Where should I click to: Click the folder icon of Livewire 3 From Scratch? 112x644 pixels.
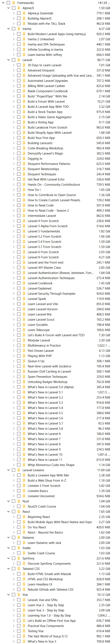(24, 486)
